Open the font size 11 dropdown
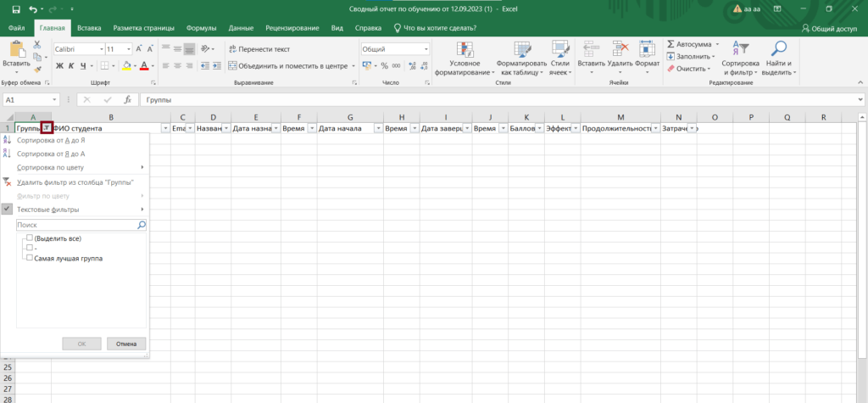The image size is (868, 403). [x=129, y=49]
